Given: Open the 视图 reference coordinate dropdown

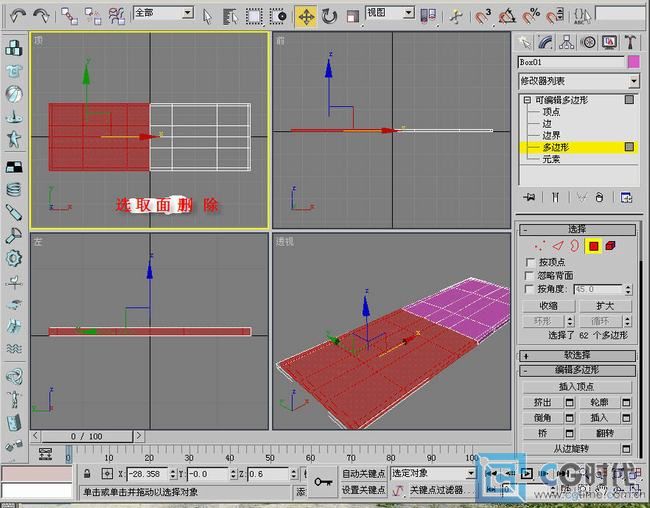Looking at the screenshot, I should [409, 13].
